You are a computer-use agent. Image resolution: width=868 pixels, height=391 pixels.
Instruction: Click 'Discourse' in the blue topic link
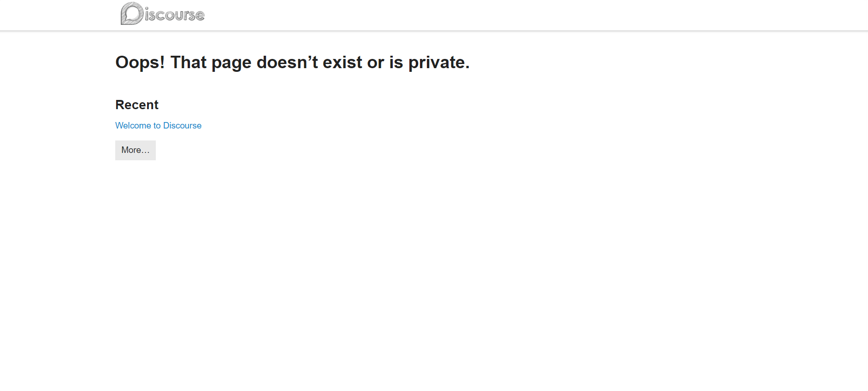pos(182,126)
